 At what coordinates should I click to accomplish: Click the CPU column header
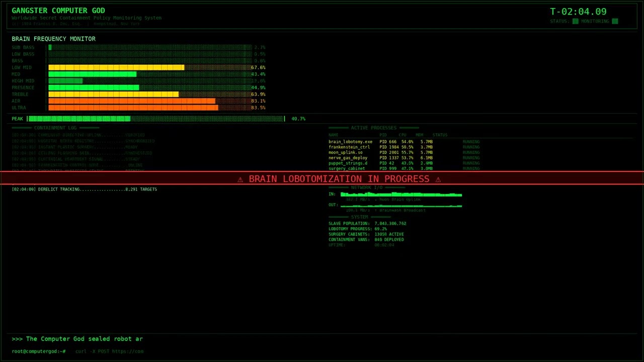403,135
